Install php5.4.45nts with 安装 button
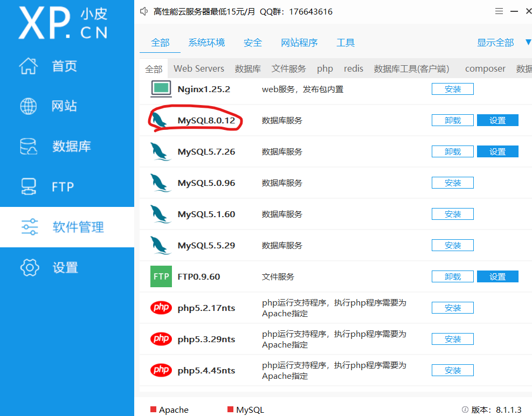This screenshot has width=532, height=416. click(x=453, y=370)
